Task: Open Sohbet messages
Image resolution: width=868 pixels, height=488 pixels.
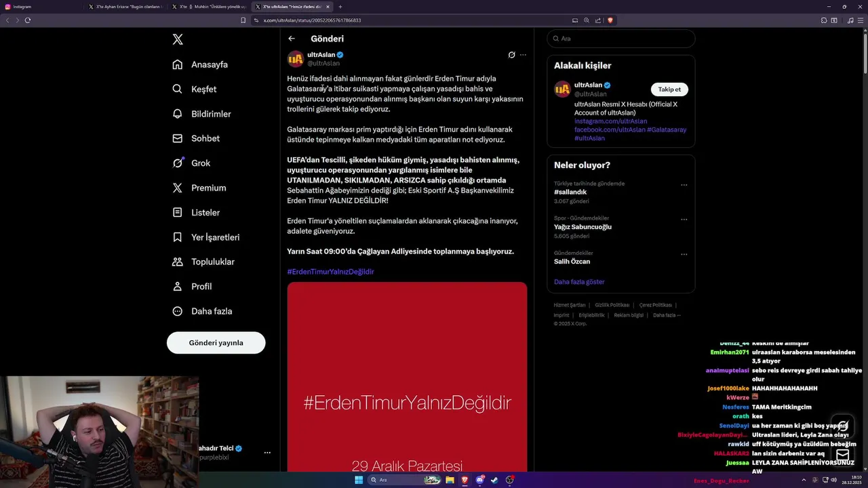Action: [x=197, y=138]
